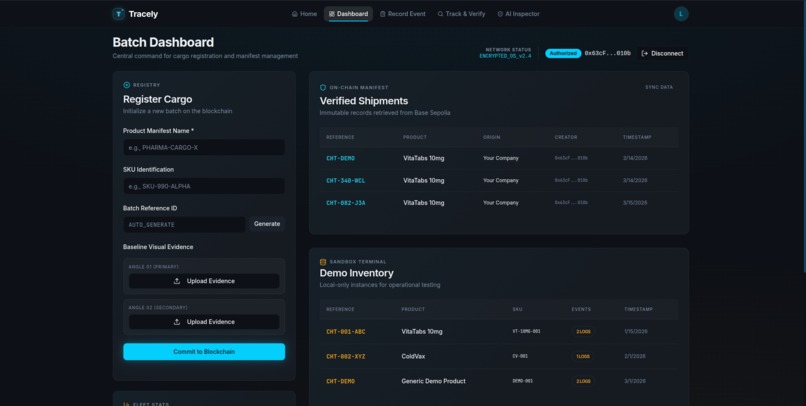806x406 pixels.
Task: Upload Evidence for Angle 01 Primary
Action: point(204,281)
